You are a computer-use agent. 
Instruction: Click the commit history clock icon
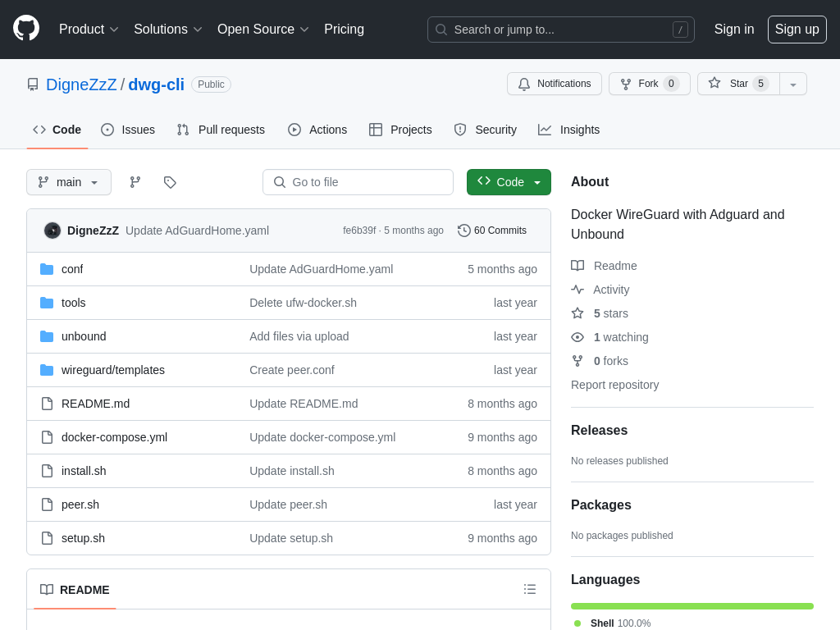464,231
